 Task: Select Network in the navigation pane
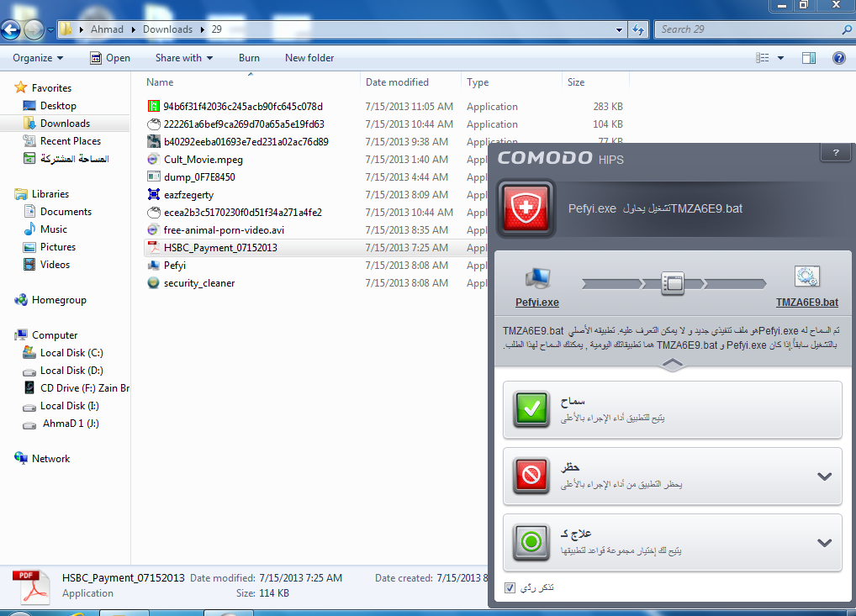pyautogui.click(x=50, y=459)
